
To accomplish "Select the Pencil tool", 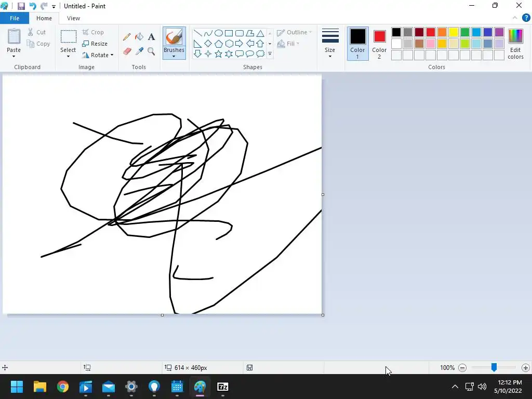I will click(127, 37).
